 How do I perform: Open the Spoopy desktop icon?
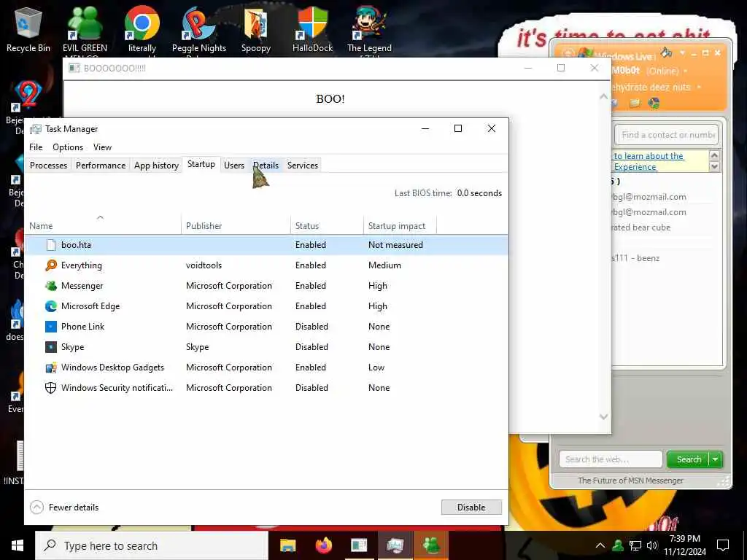click(256, 29)
